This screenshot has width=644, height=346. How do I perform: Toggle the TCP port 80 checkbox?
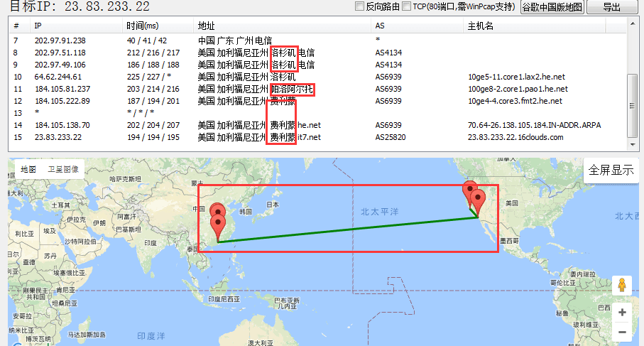click(406, 6)
